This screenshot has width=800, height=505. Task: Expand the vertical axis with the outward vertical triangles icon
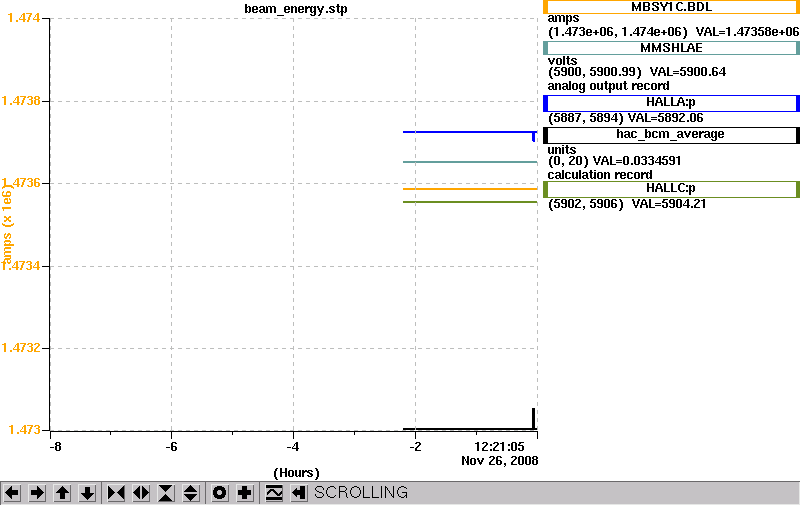click(191, 493)
